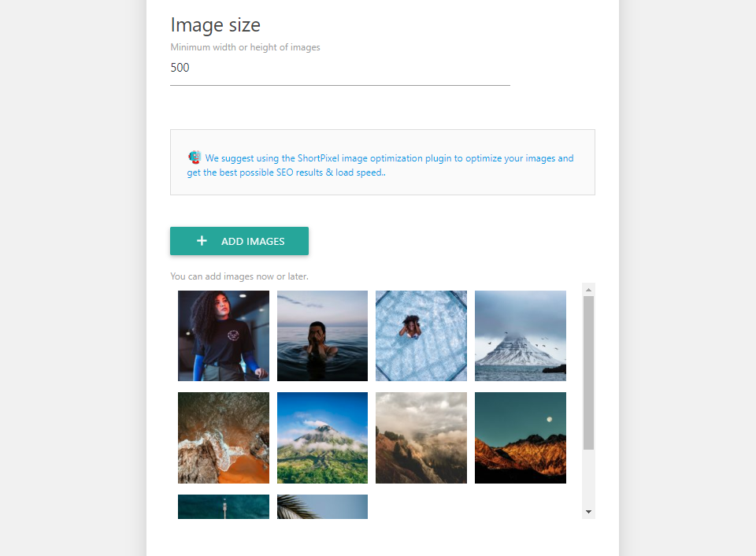The image size is (756, 556).
Task: Open the ShortPixel image optimization plugin link
Action: click(x=380, y=165)
